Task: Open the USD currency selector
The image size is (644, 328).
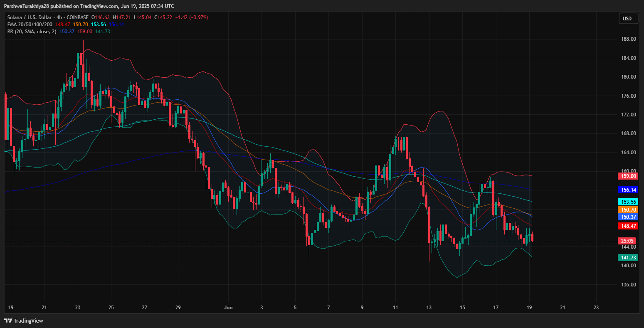Action: 628,18
